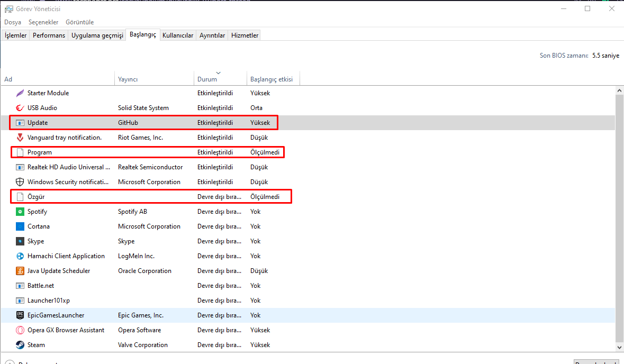Click Opera Software publisher text

[139, 330]
